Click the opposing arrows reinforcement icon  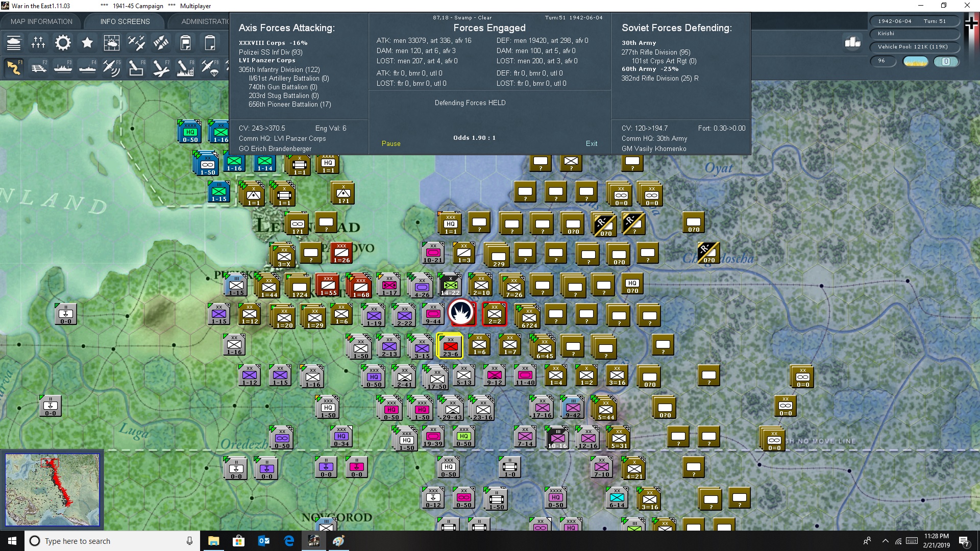tap(161, 43)
